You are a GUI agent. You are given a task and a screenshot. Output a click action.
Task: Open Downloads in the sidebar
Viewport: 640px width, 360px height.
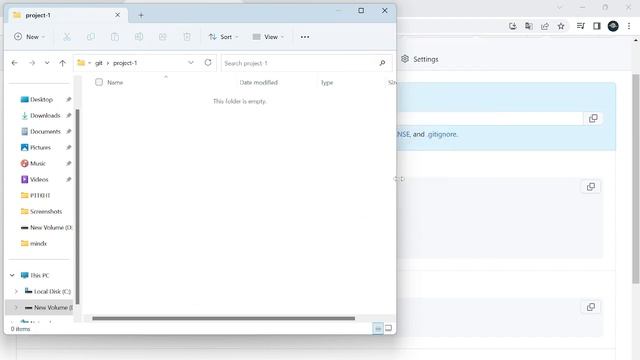pos(41,116)
